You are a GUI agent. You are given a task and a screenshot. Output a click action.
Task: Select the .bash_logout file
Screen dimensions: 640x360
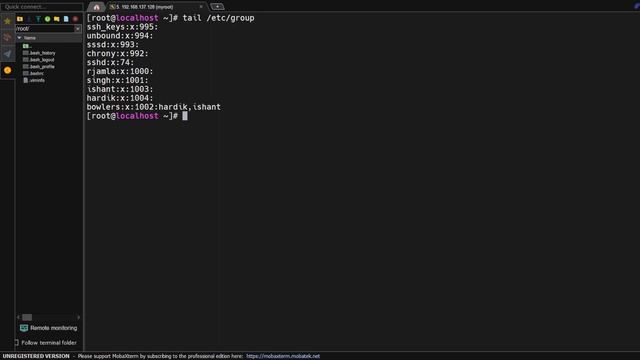pos(38,60)
